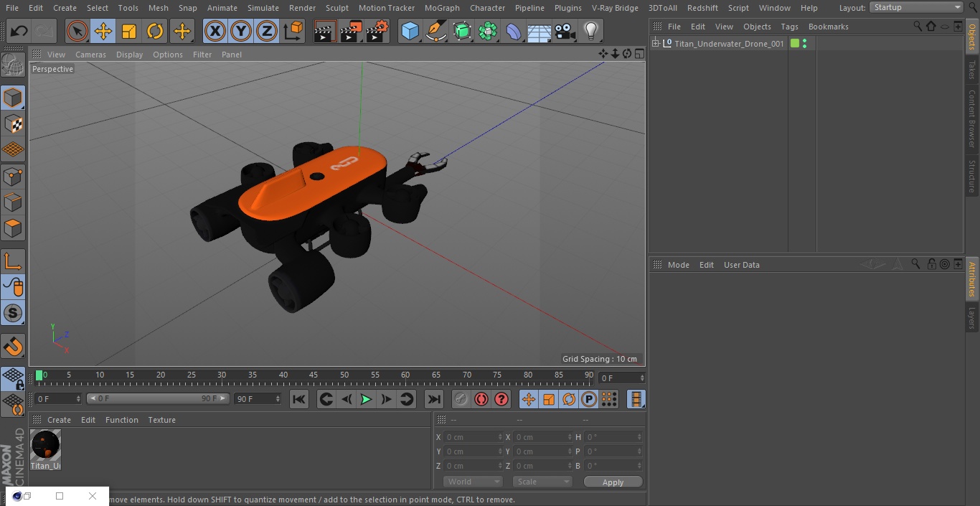Open the Simulate menu
The width and height of the screenshot is (980, 506).
coord(263,8)
